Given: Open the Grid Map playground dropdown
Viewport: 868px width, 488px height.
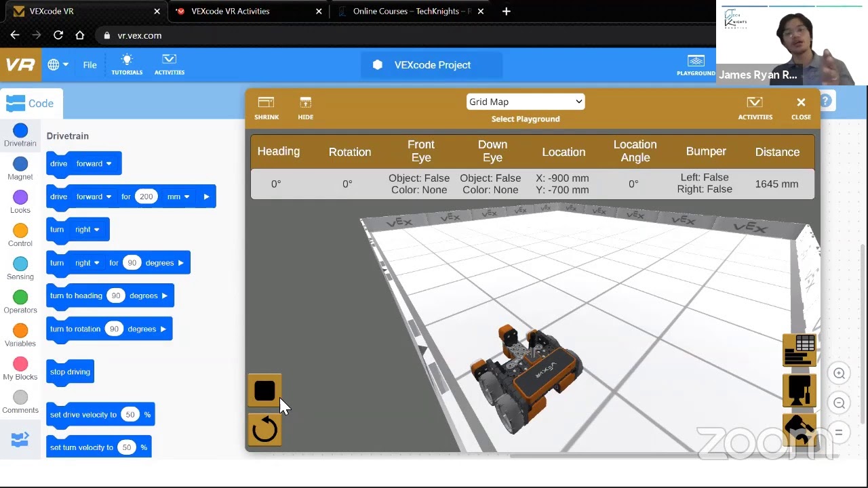Looking at the screenshot, I should click(526, 102).
